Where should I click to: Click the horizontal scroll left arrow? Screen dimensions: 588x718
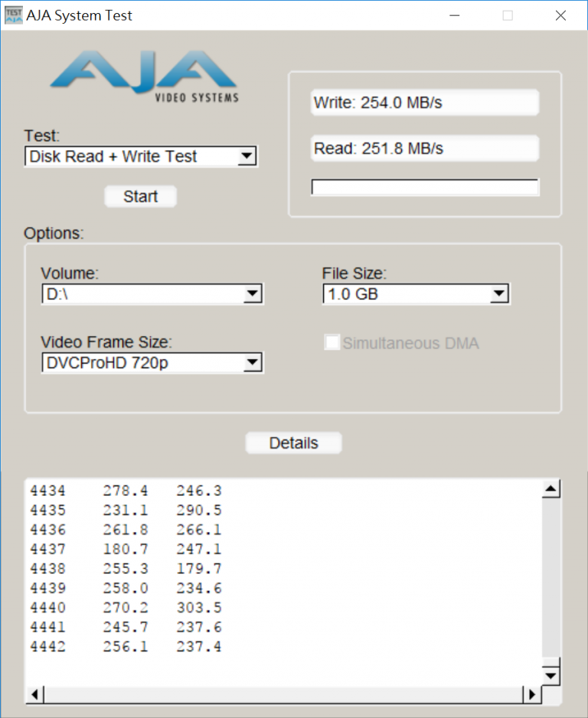tap(34, 694)
